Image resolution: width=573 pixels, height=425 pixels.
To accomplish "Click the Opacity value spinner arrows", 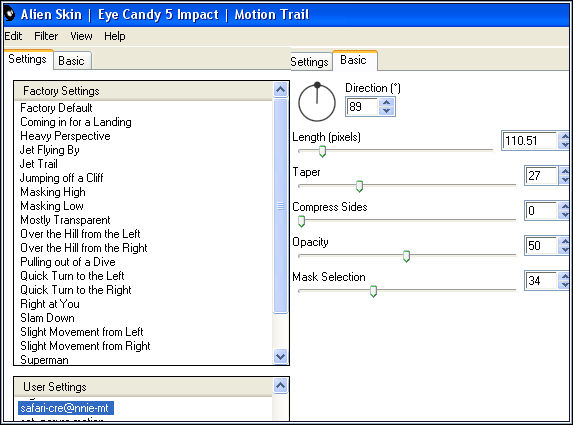I will (565, 246).
